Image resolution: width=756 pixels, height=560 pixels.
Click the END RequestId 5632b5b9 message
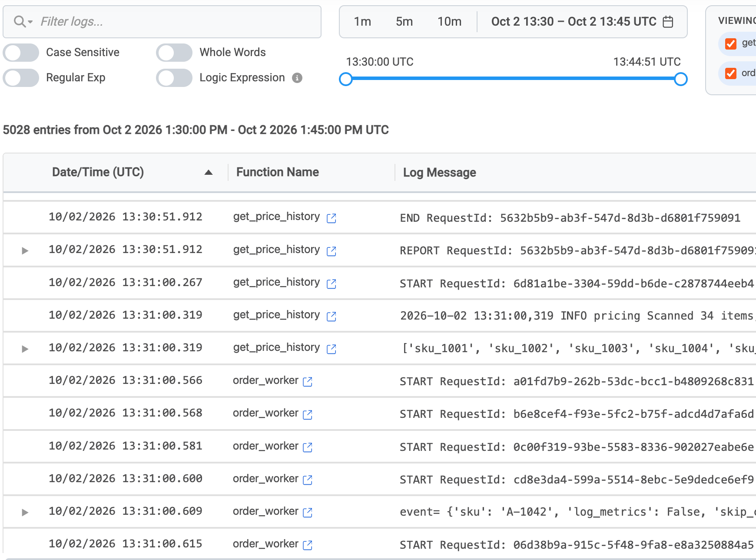point(570,218)
